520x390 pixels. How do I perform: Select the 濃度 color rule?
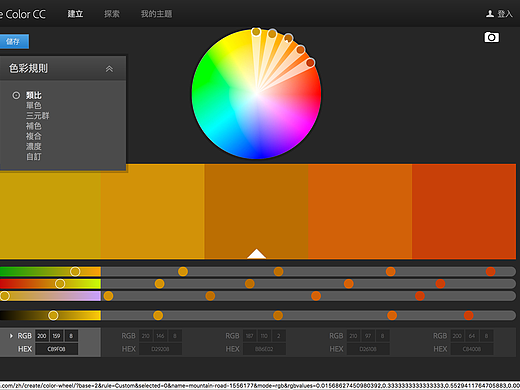coord(34,146)
